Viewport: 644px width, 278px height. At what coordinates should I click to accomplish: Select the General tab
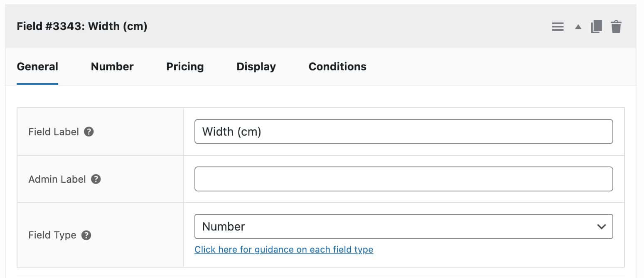pos(37,67)
